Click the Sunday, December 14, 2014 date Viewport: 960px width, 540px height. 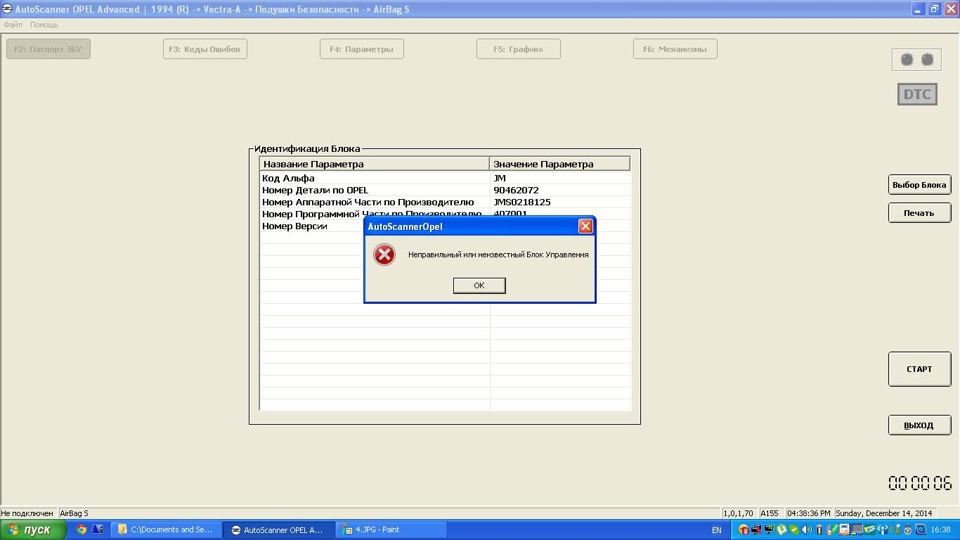click(x=883, y=513)
